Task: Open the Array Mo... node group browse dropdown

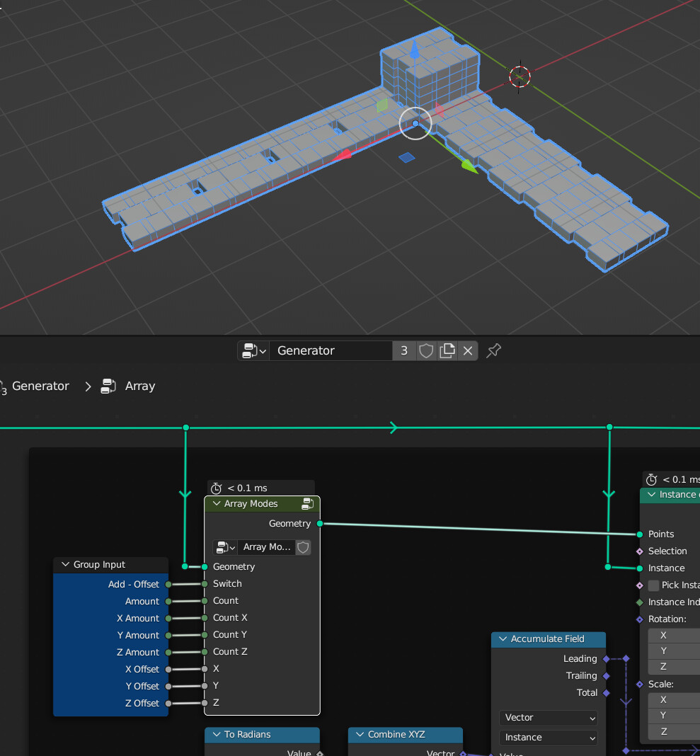Action: pyautogui.click(x=225, y=547)
